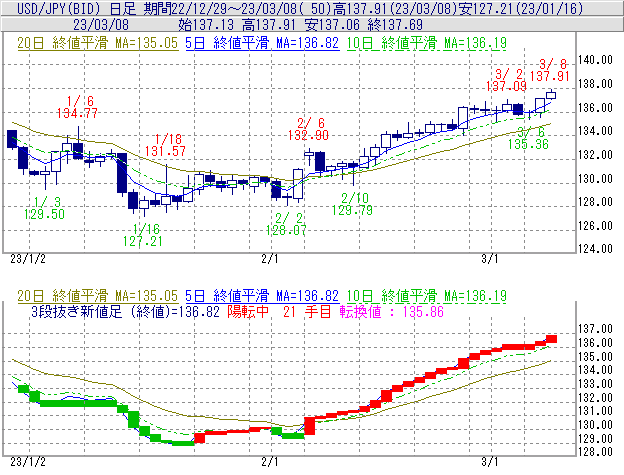Screen dimensions: 624x475
Task: Click the '3/1' date label under lower chart
Action: [x=489, y=462]
